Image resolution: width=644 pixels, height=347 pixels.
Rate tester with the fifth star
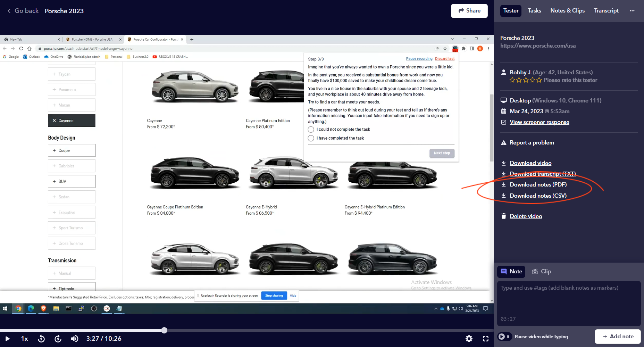pyautogui.click(x=539, y=80)
